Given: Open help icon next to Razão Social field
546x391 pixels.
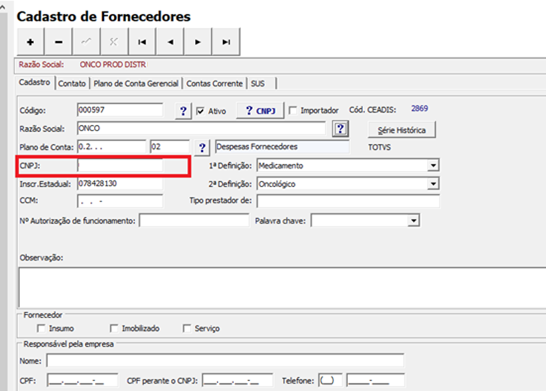Looking at the screenshot, I should coord(340,129).
